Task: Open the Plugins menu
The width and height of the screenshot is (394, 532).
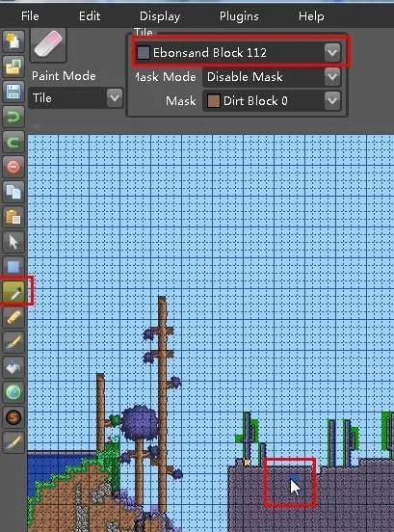Action: 239,16
